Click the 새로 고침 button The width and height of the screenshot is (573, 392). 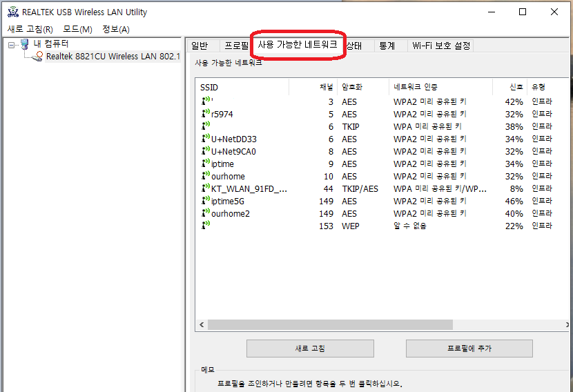pos(310,349)
